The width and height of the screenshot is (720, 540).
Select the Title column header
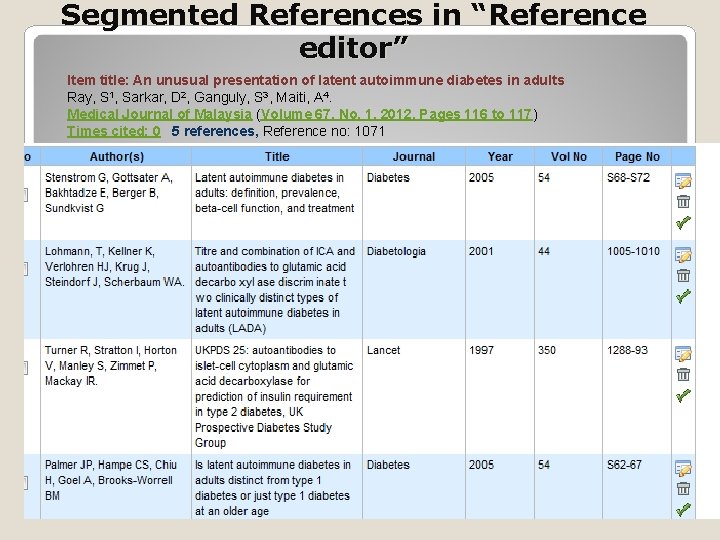tap(277, 157)
